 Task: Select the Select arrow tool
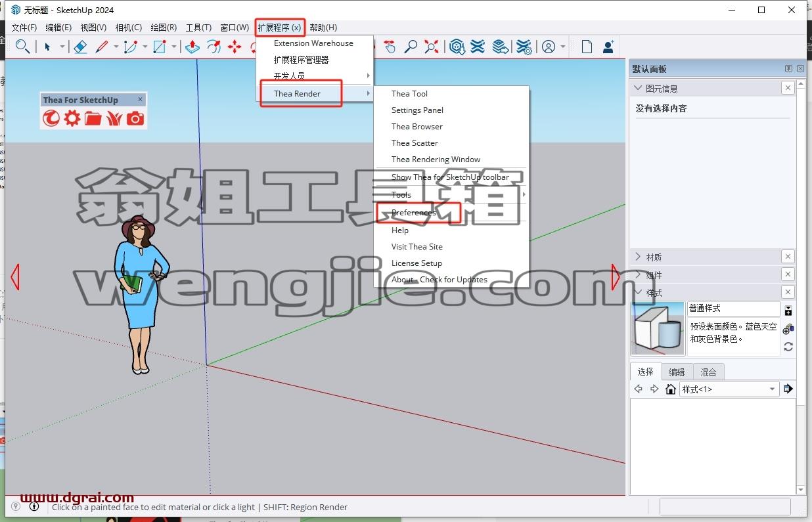point(47,47)
